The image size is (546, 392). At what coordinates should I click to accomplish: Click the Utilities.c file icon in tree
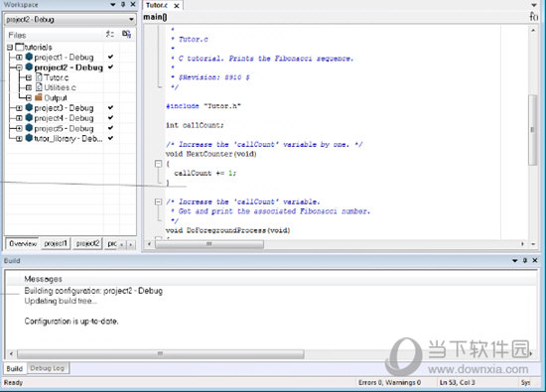pyautogui.click(x=39, y=87)
